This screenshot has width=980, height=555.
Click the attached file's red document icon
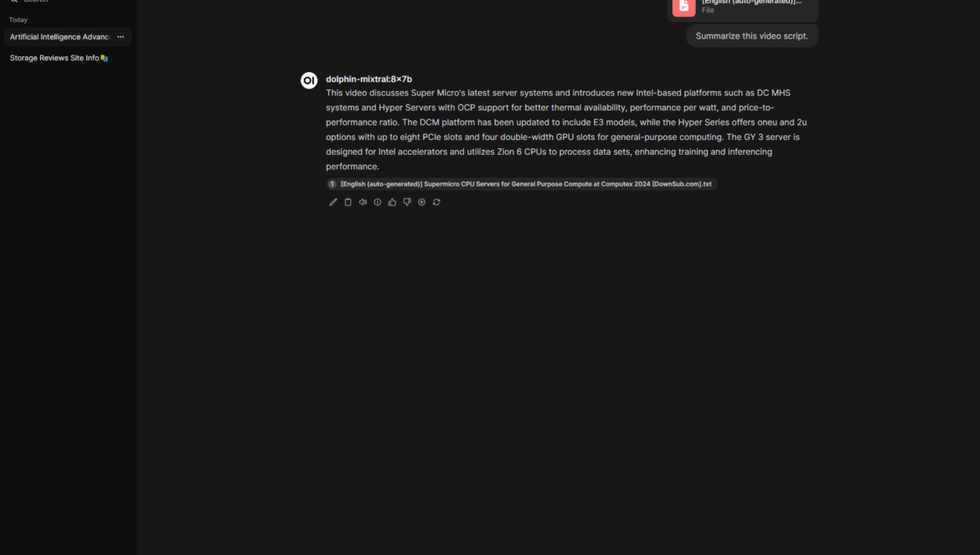click(x=683, y=6)
